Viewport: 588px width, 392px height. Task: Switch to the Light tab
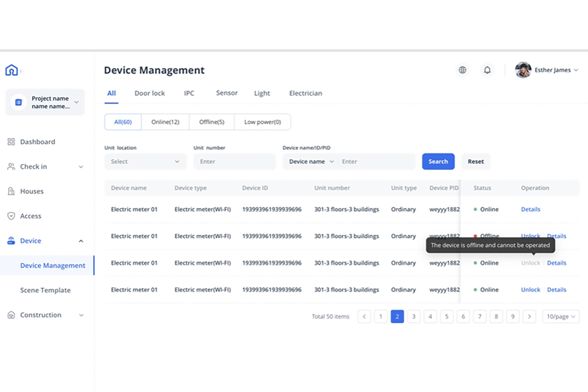[262, 93]
